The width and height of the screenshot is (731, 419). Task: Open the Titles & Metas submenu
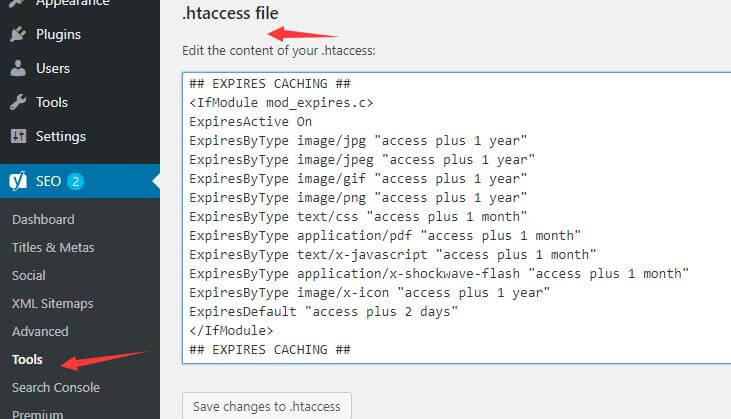52,248
